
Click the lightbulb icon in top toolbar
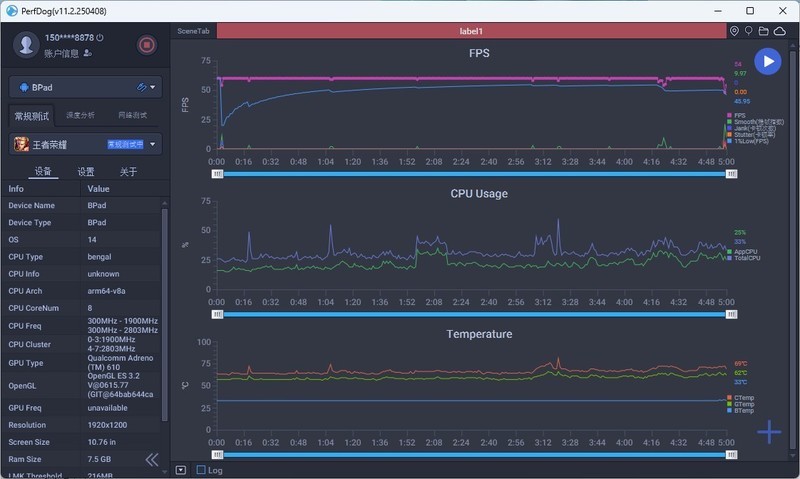(748, 32)
